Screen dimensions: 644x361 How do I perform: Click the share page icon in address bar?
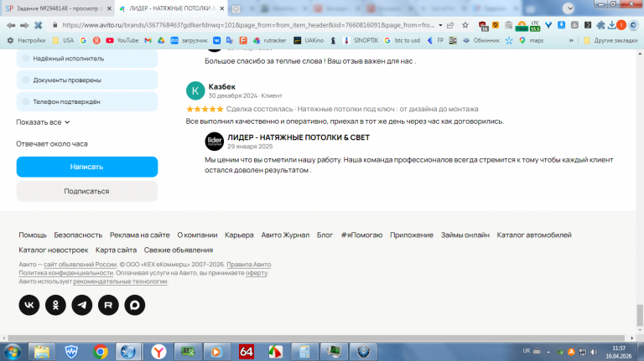(450, 25)
